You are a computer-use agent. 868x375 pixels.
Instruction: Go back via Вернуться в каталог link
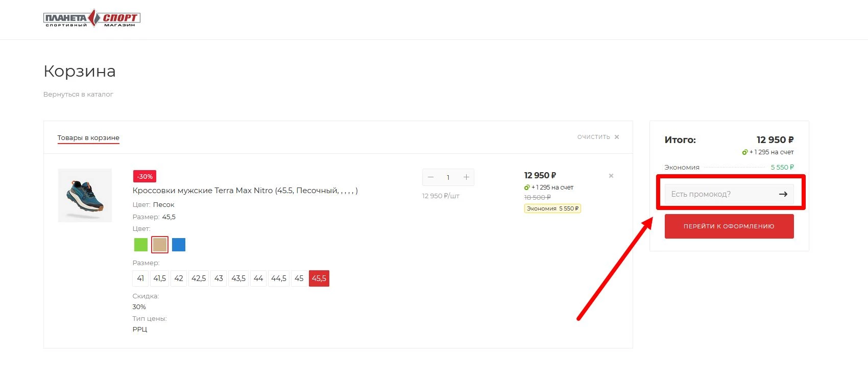78,95
